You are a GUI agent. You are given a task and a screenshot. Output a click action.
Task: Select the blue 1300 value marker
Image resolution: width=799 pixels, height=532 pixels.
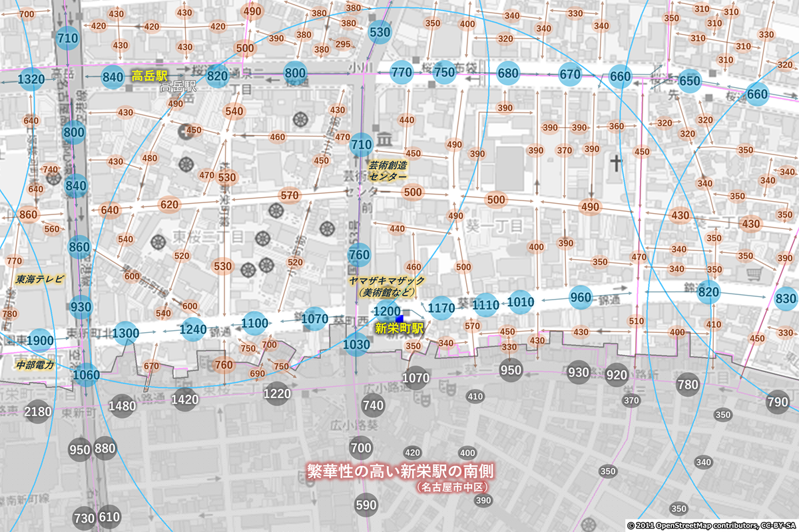[x=125, y=332]
